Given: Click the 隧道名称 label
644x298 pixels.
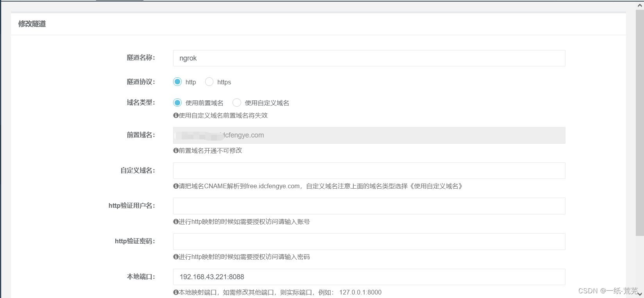Looking at the screenshot, I should [141, 58].
